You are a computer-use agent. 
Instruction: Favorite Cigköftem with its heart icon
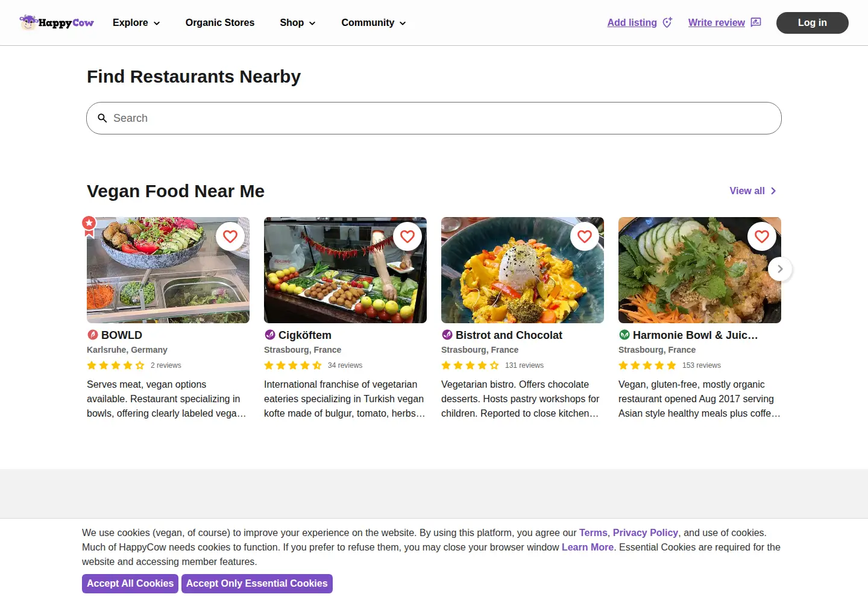tap(407, 236)
